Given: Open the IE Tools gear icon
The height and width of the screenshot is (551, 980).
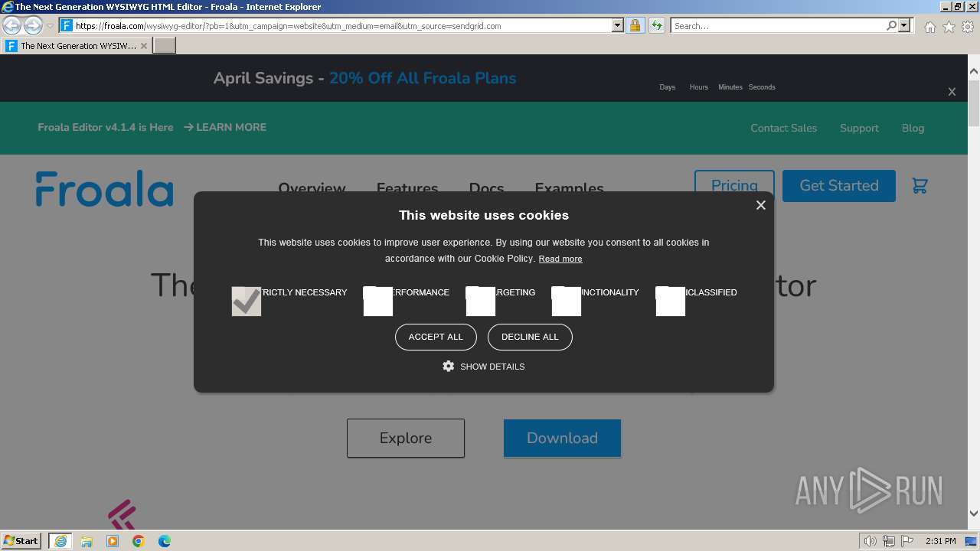Looking at the screenshot, I should coord(968,27).
